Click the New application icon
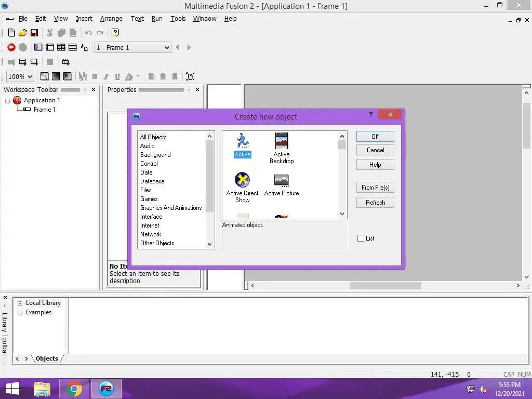The image size is (532, 399). click(11, 33)
